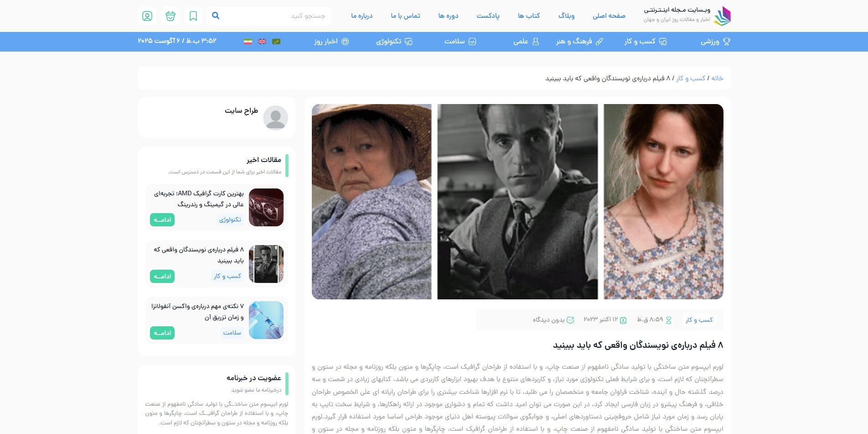Click the blue search magnifier icon

pyautogui.click(x=215, y=15)
